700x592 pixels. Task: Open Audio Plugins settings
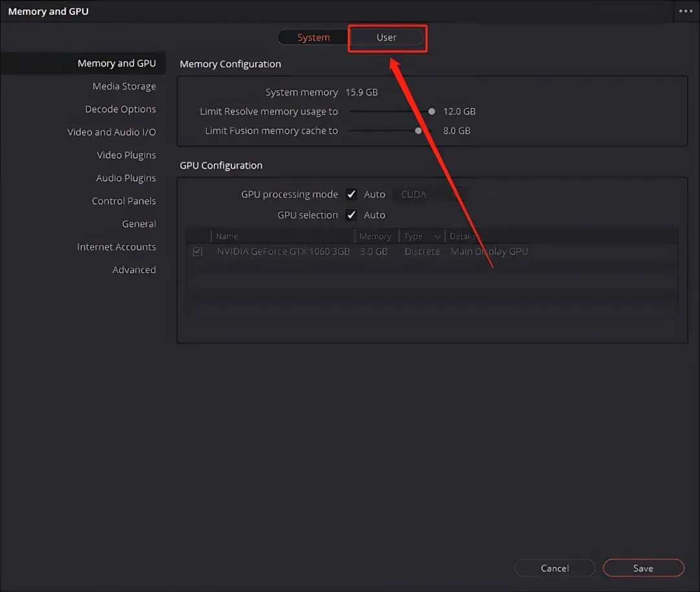click(126, 178)
